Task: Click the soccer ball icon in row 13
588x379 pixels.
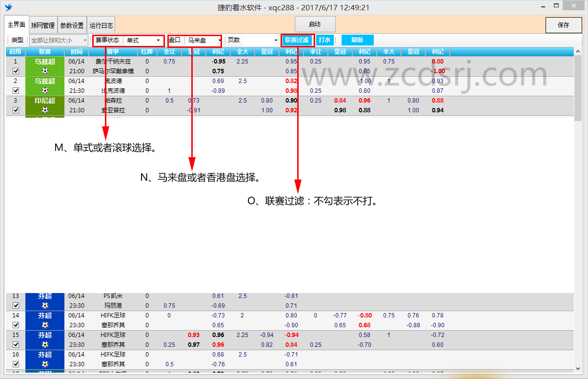Action: 45,305
